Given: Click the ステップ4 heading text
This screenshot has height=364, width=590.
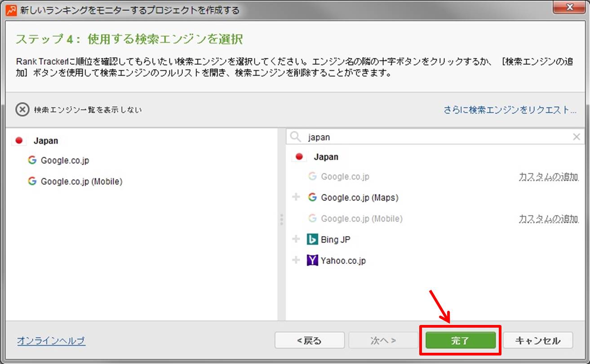Looking at the screenshot, I should pos(129,39).
